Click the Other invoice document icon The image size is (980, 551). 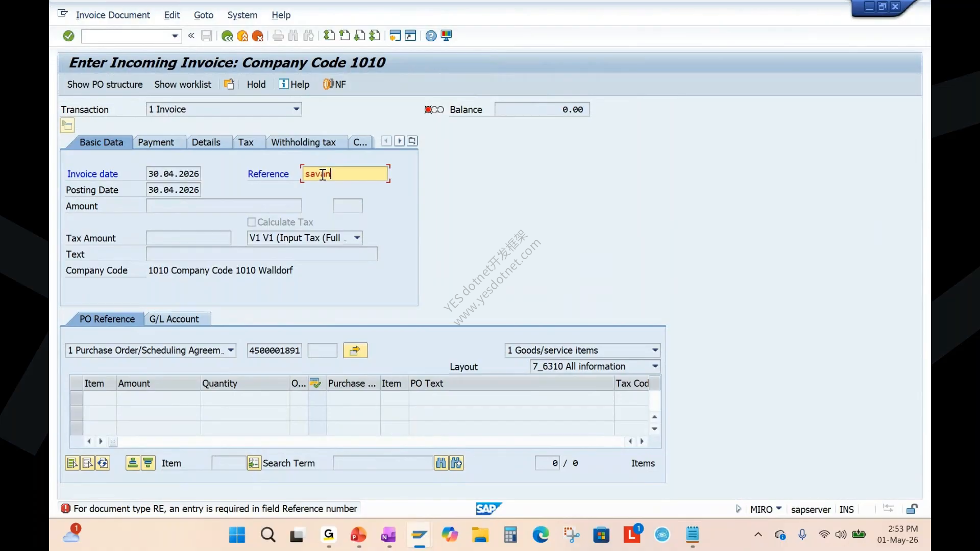[229, 84]
